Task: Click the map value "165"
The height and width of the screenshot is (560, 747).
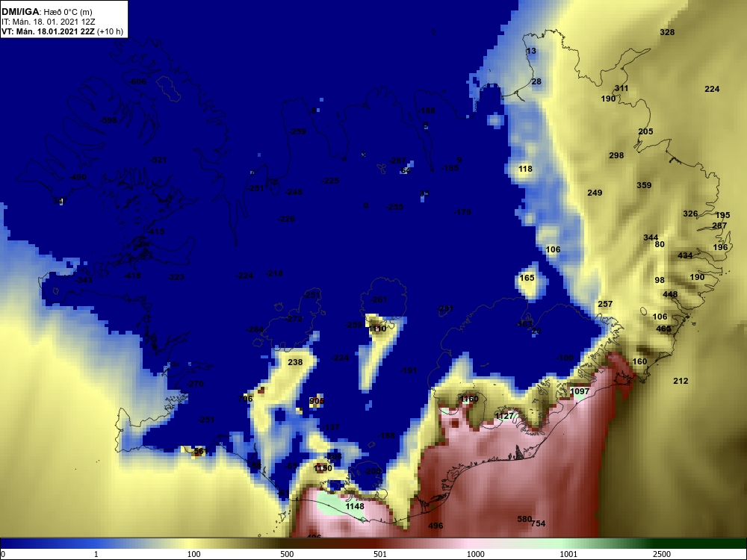Action: point(527,278)
